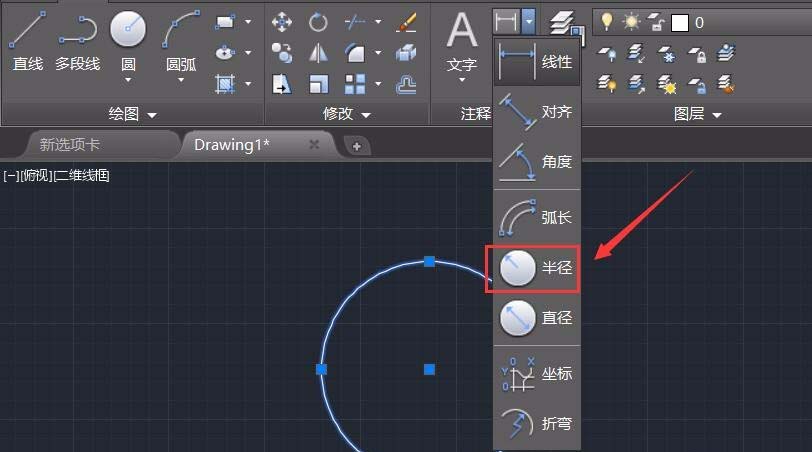Select the 多段线 (Polyline) tool
Viewport: 812px width, 452px height.
(78, 41)
